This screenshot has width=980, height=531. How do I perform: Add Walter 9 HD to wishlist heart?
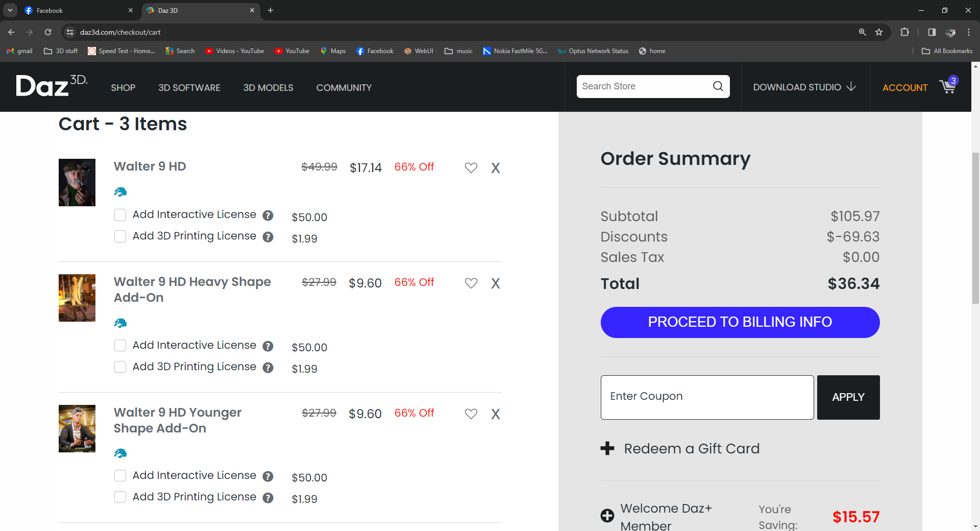pyautogui.click(x=471, y=168)
